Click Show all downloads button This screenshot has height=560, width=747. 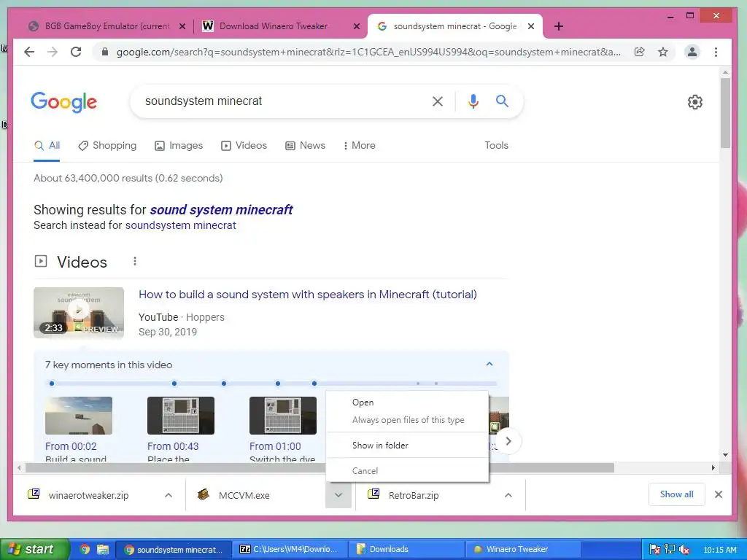coord(676,494)
